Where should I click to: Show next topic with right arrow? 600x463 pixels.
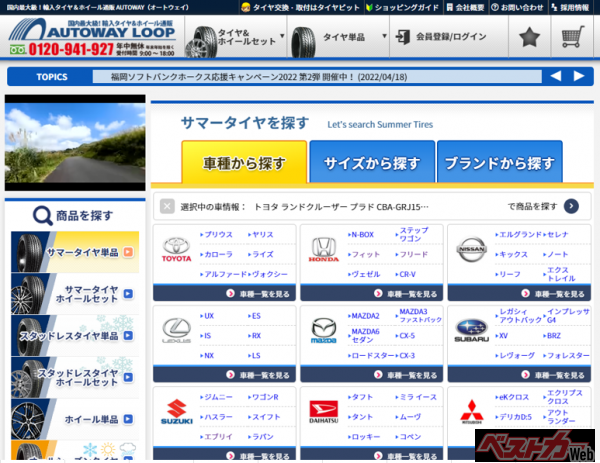pyautogui.click(x=579, y=76)
